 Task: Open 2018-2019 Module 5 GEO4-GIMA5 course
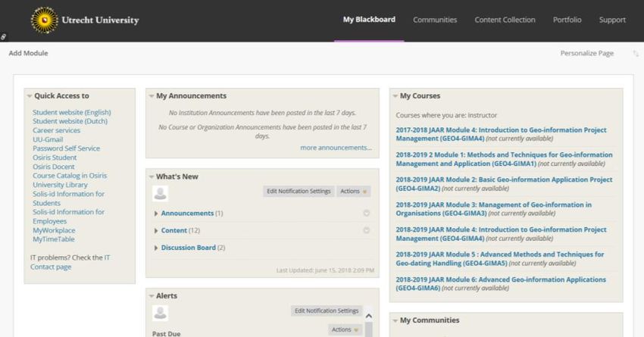(x=500, y=259)
